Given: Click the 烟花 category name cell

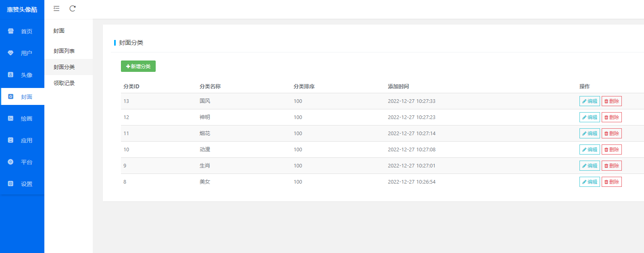Looking at the screenshot, I should (205, 133).
